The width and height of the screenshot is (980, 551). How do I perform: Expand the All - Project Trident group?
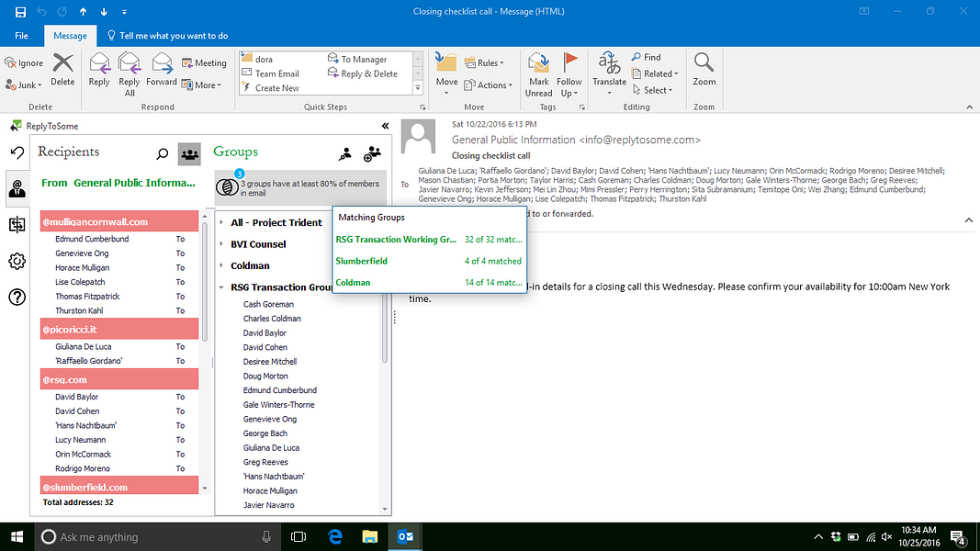point(221,221)
